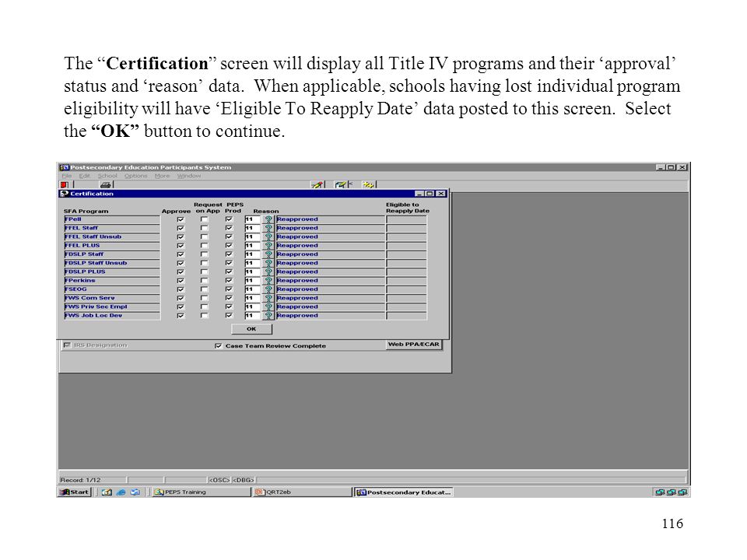Viewport: 747px width, 560px height.
Task: Open reason lookup for FDSLP PLUS row
Action: [x=268, y=272]
